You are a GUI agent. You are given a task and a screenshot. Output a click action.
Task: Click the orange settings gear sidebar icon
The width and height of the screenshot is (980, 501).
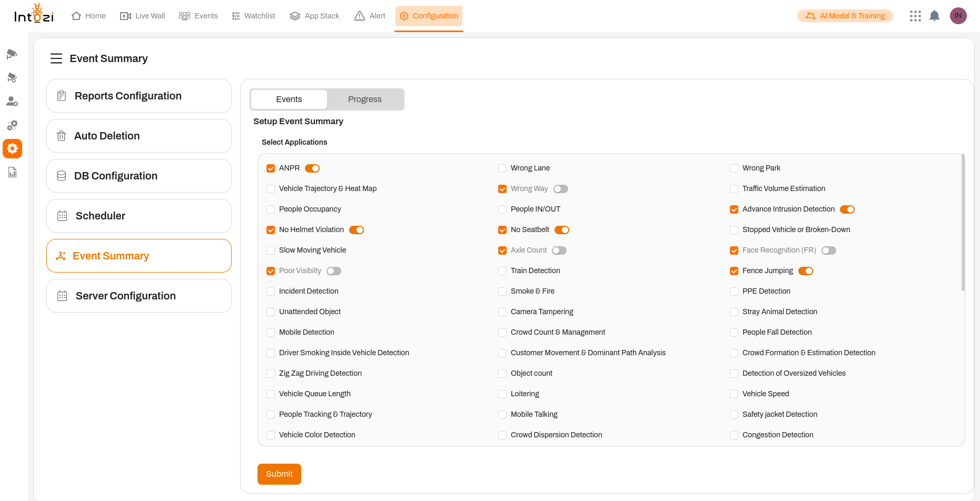[x=12, y=148]
